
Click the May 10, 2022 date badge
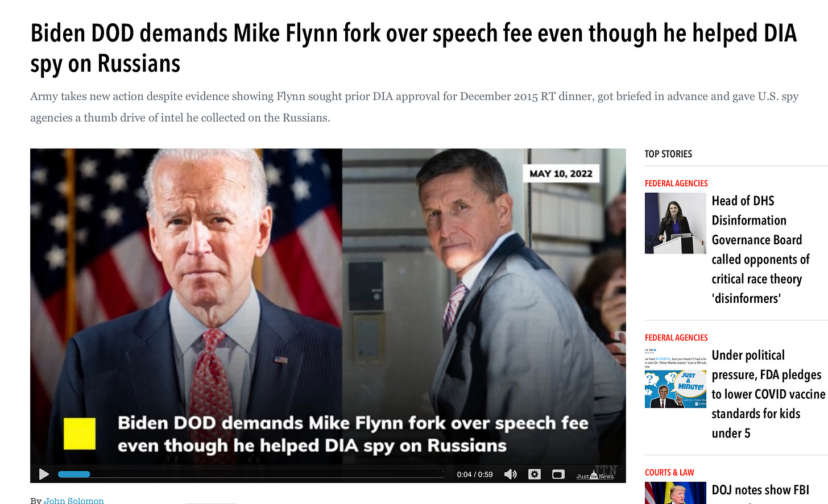561,173
